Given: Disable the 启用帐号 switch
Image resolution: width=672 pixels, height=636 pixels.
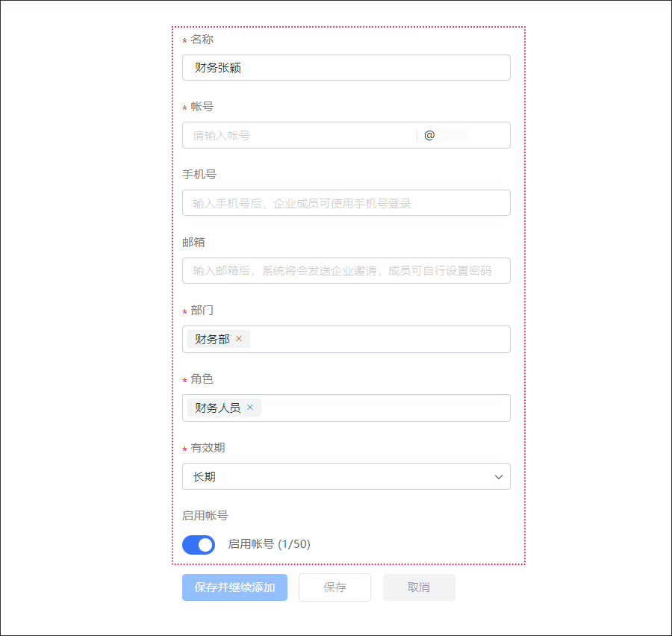Looking at the screenshot, I should point(199,545).
